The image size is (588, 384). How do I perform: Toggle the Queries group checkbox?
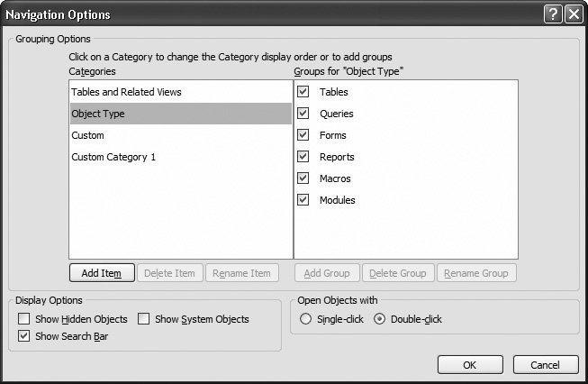pyautogui.click(x=303, y=114)
